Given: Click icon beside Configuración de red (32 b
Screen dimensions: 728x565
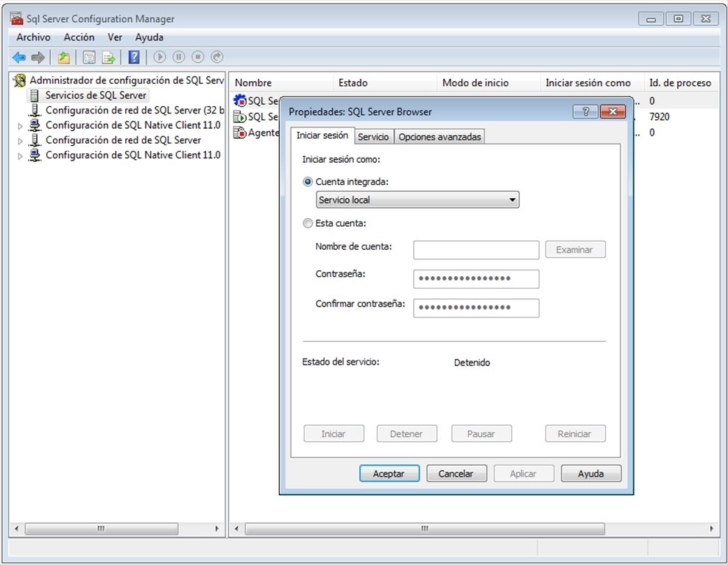Looking at the screenshot, I should (35, 110).
